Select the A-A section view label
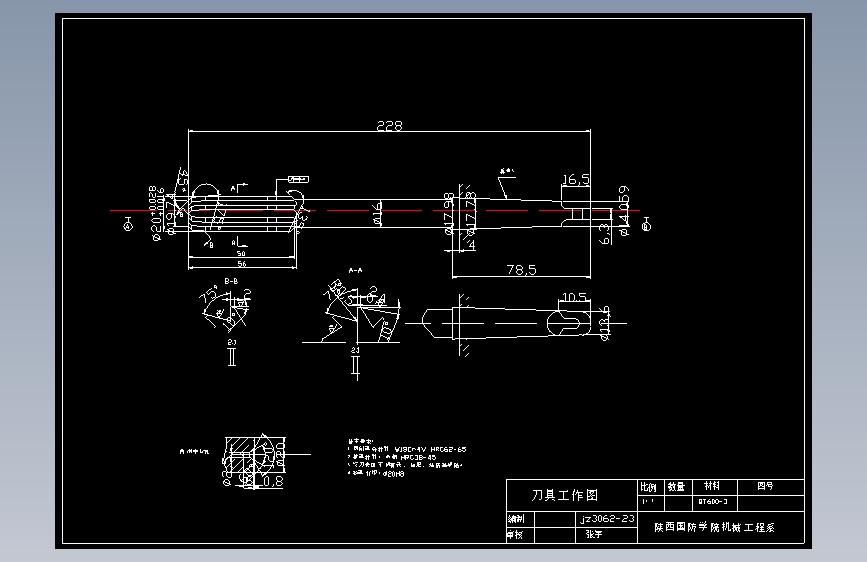This screenshot has width=867, height=562. [x=355, y=270]
